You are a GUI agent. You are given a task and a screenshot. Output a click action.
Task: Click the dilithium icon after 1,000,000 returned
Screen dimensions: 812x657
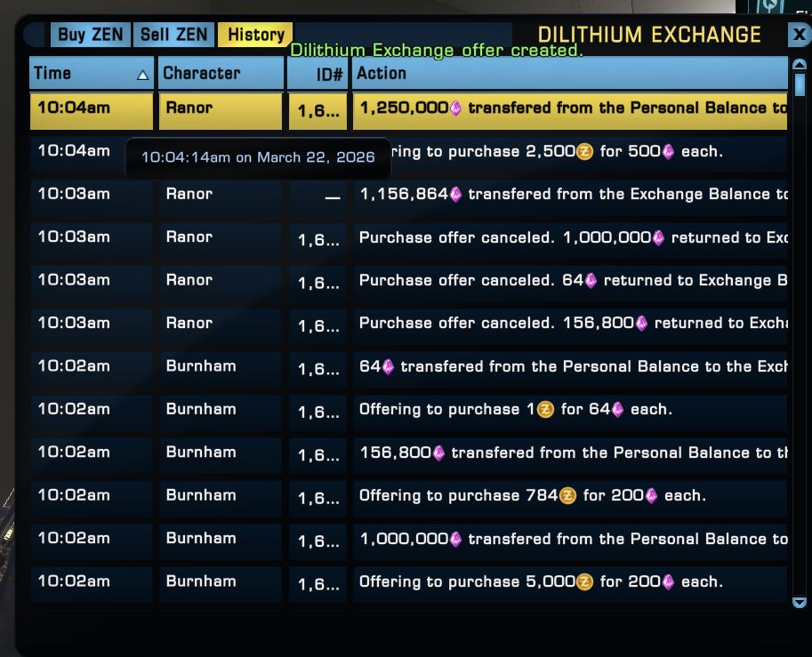(x=658, y=237)
